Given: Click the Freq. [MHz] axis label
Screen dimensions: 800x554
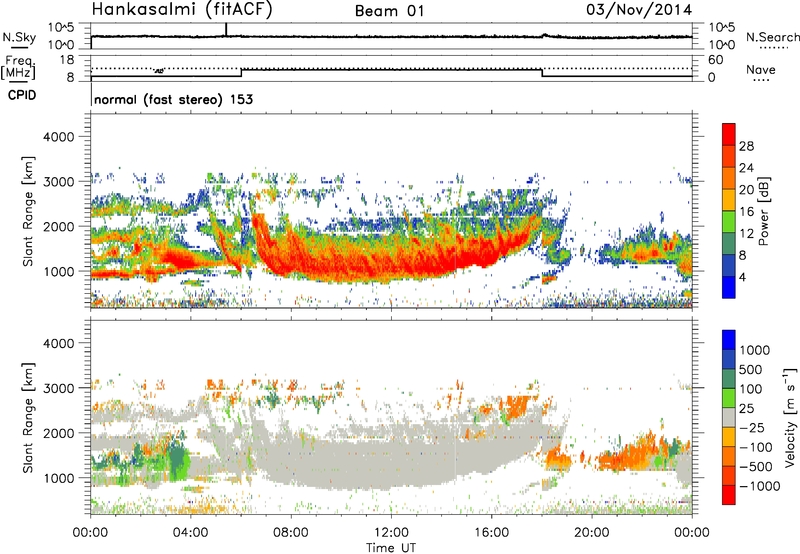Looking at the screenshot, I should [19, 68].
